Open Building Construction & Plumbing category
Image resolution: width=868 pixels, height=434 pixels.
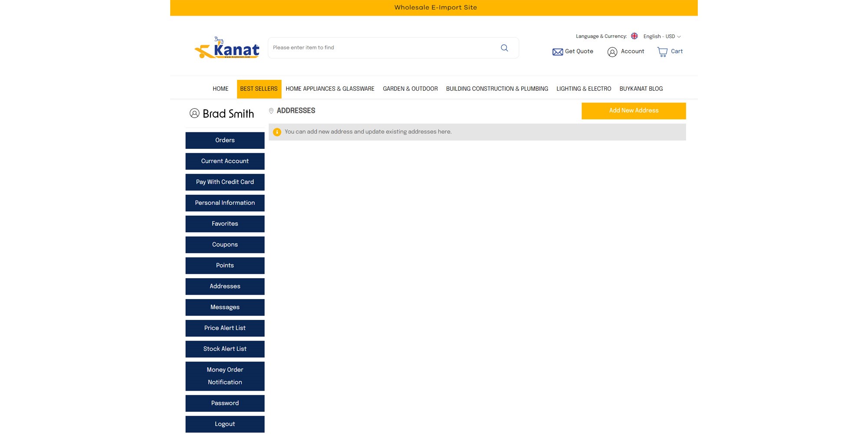[x=497, y=89]
